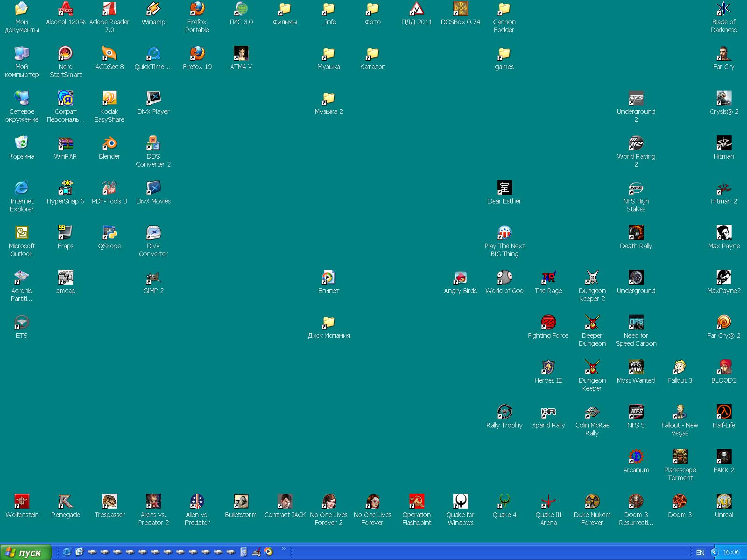Image resolution: width=747 pixels, height=560 pixels.
Task: Select the Planescape Torment shortcut
Action: [x=680, y=456]
